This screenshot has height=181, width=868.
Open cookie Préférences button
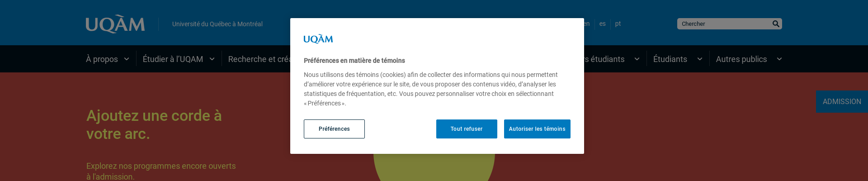pos(334,129)
